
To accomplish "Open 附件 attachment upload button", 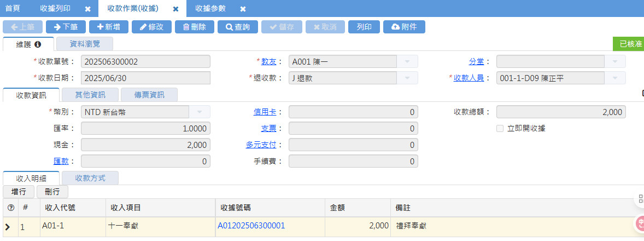I will point(404,27).
